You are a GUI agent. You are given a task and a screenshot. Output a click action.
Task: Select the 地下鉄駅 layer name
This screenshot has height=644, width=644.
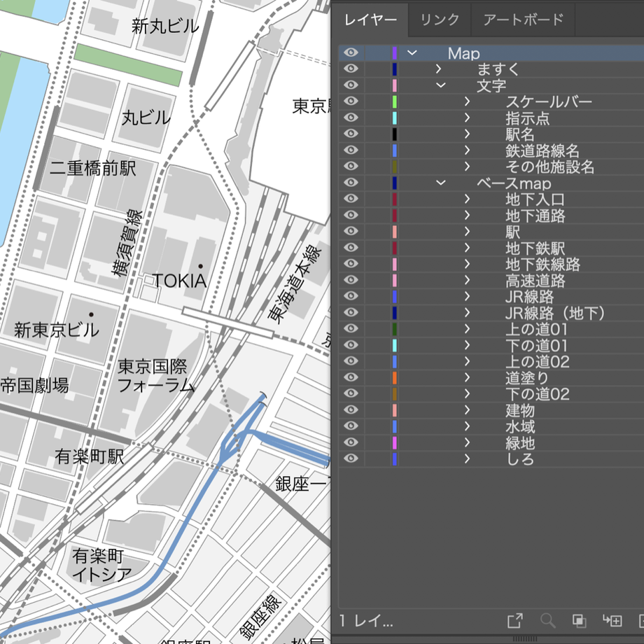point(535,248)
